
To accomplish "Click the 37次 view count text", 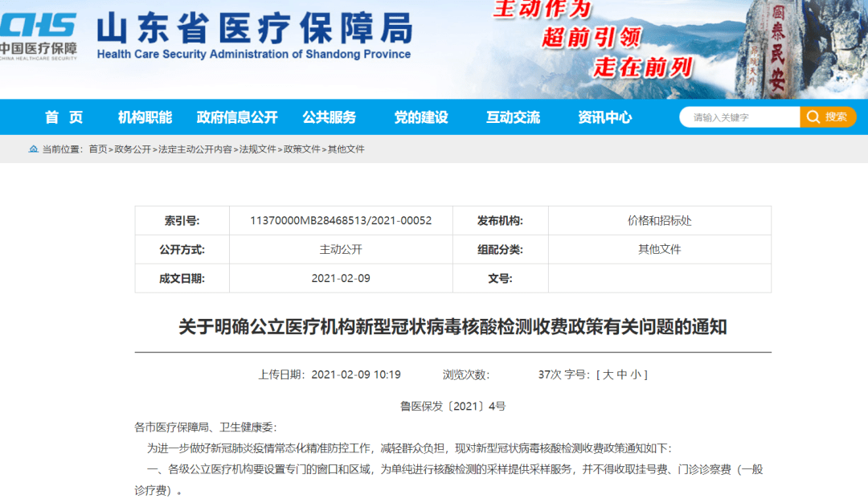I will tap(550, 374).
